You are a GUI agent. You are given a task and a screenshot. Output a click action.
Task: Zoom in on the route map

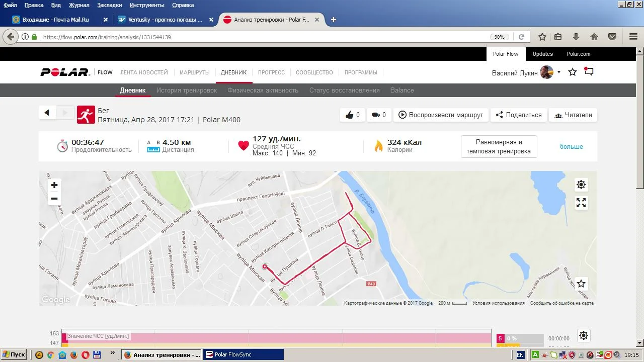[54, 185]
